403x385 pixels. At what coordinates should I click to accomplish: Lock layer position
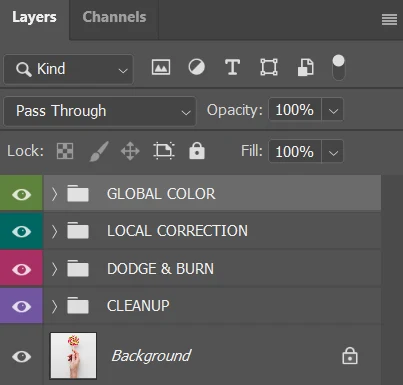pos(130,151)
